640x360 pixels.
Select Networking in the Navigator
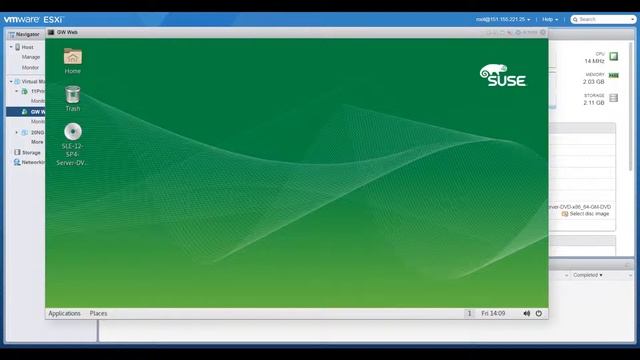coord(33,162)
